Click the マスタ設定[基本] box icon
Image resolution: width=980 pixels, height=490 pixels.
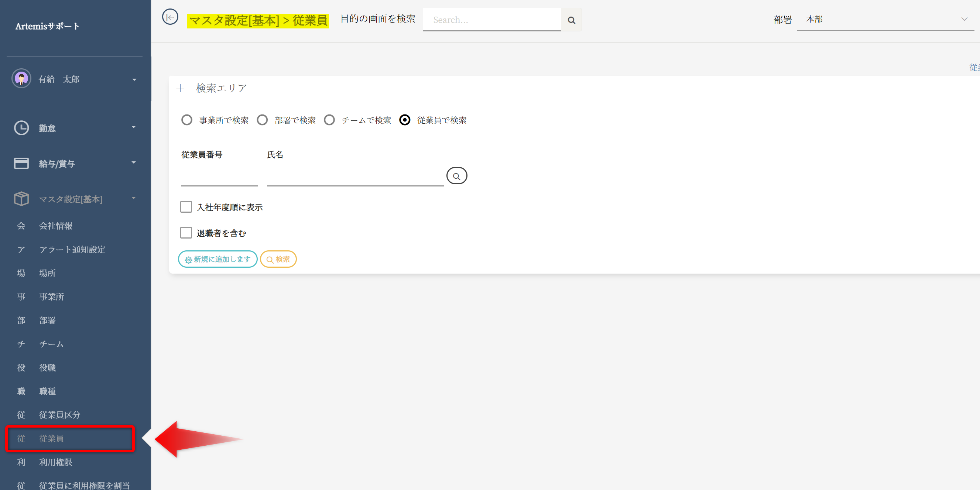coord(21,199)
